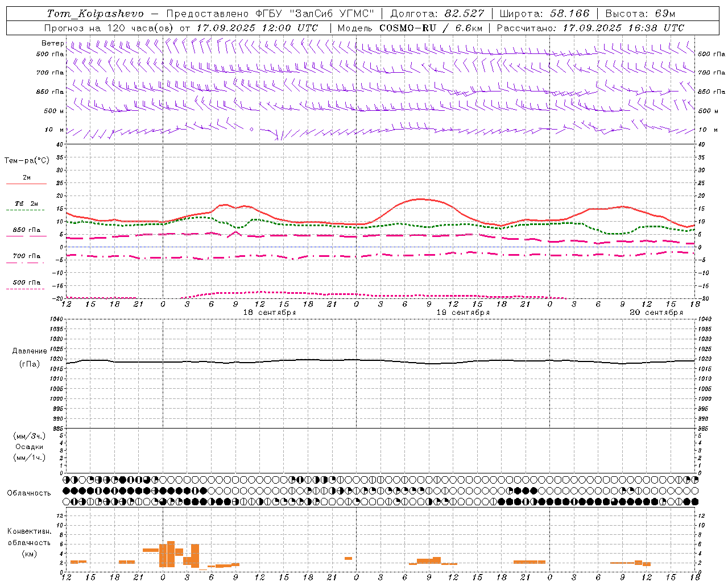Select the (мм/1ч.) precipitation unit label
This screenshot has width=728, height=582.
pyautogui.click(x=30, y=458)
